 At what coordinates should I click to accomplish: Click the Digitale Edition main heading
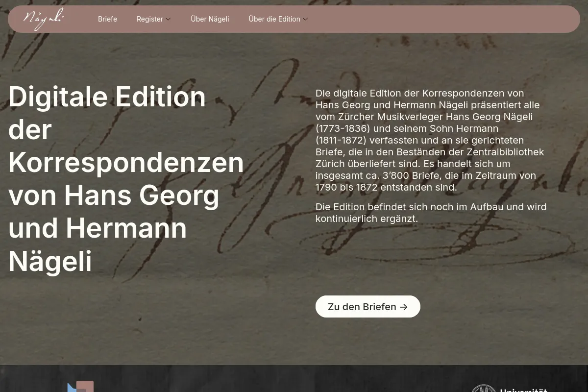pos(126,178)
